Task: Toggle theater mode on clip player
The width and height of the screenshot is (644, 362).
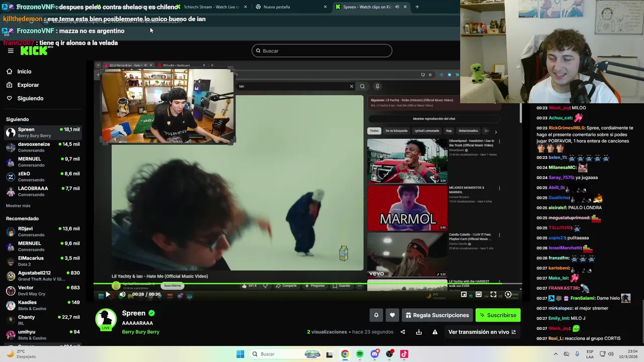Action: (x=478, y=295)
